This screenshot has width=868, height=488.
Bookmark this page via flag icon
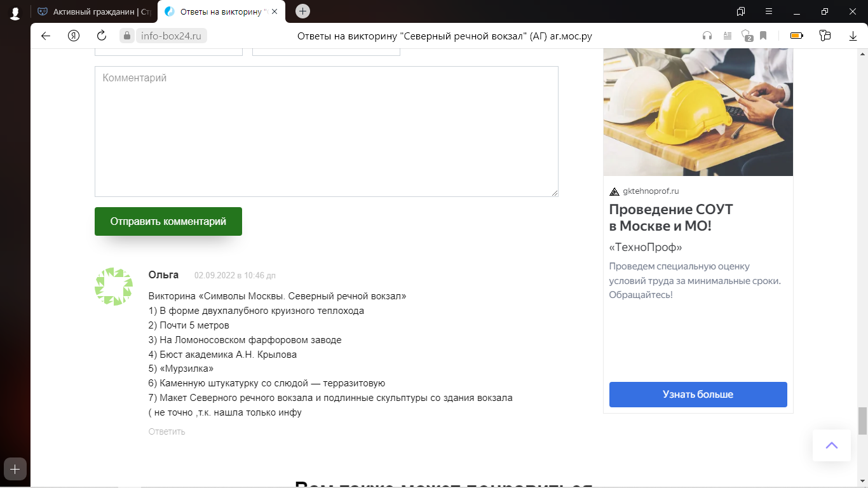pyautogui.click(x=763, y=36)
